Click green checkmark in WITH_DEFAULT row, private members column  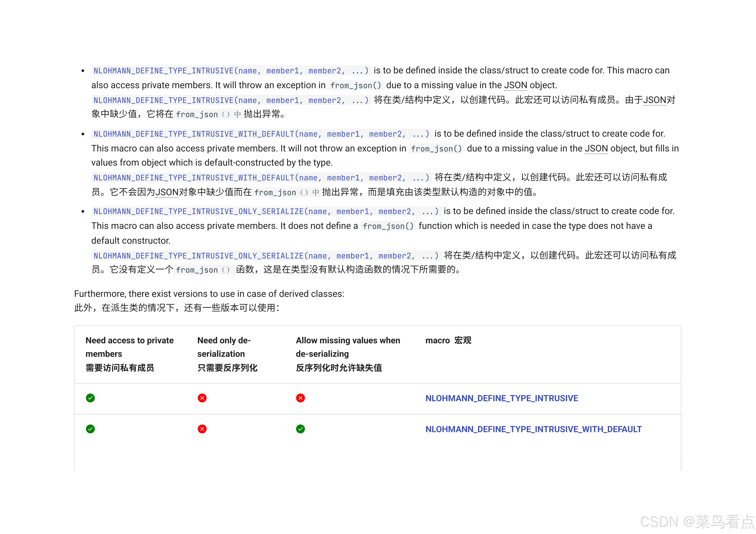pyautogui.click(x=90, y=429)
